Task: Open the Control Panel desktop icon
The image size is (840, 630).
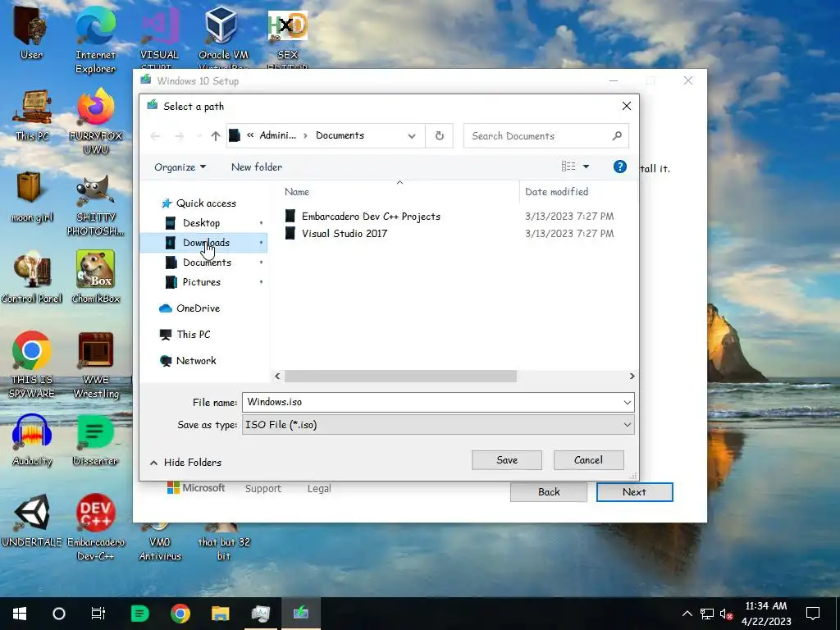Action: 32,277
